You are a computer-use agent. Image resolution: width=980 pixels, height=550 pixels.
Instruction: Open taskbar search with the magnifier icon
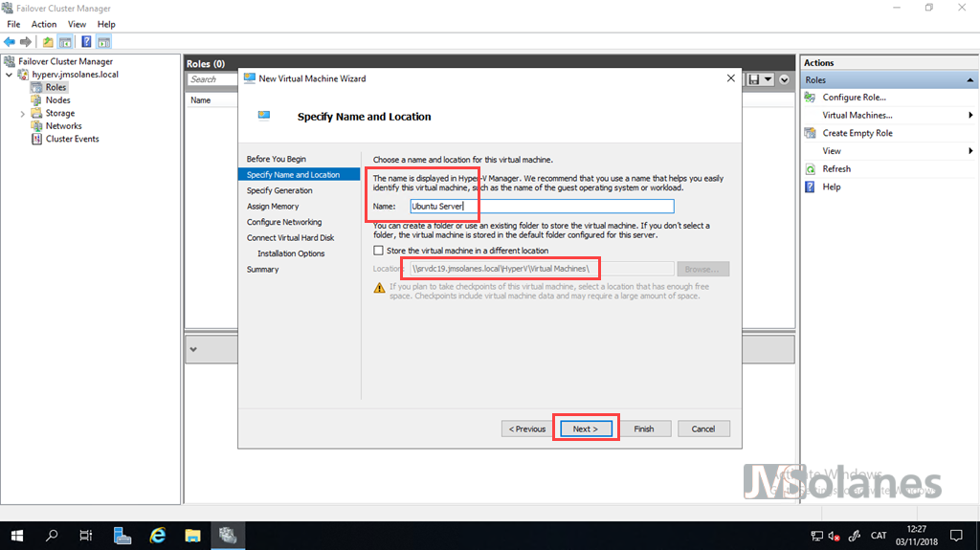[52, 536]
